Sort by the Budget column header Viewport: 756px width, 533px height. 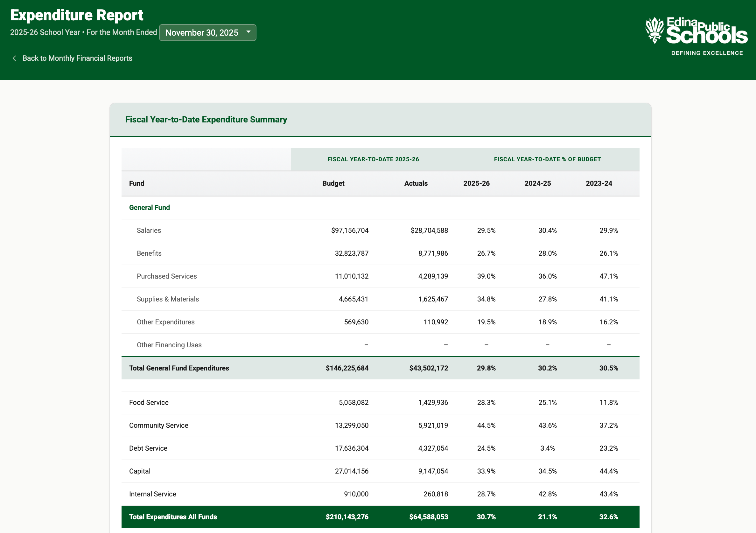[333, 183]
